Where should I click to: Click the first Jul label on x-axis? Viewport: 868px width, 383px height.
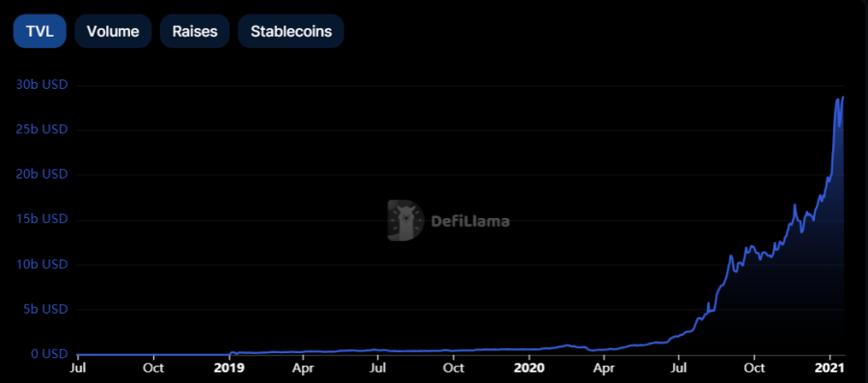[x=79, y=368]
